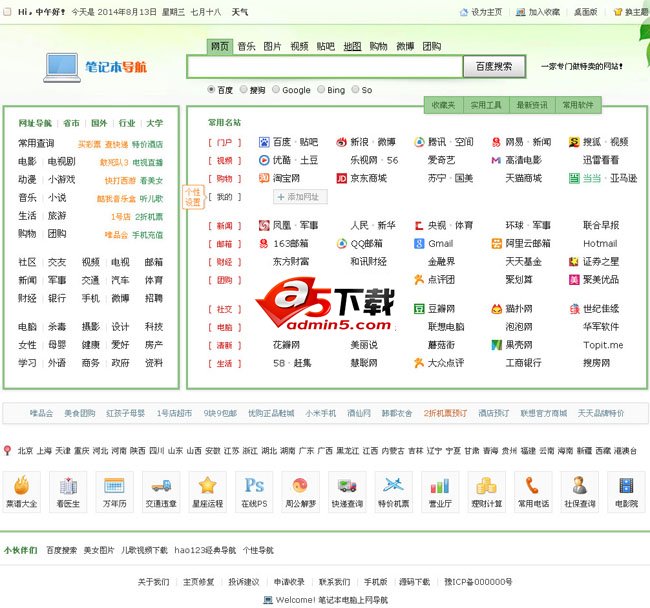The height and width of the screenshot is (608, 650).
Task: Open the 星座运程 star icon
Action: [207, 485]
